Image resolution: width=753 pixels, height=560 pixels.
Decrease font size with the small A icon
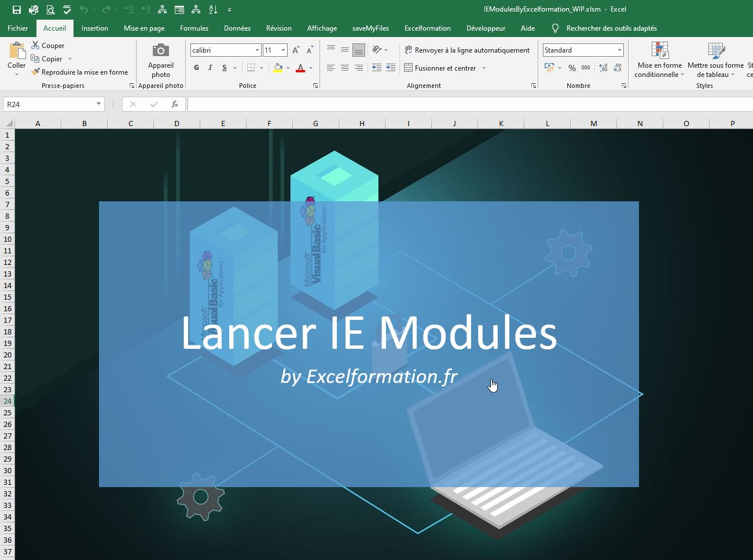[x=310, y=50]
